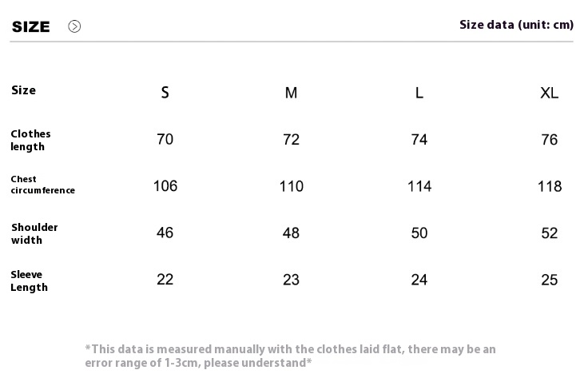The height and width of the screenshot is (382, 588).
Task: Click sleeve length value 25 for XL
Action: pyautogui.click(x=550, y=280)
